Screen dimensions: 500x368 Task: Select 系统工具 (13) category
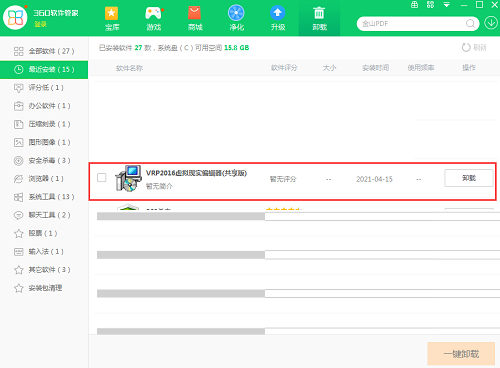pyautogui.click(x=44, y=197)
